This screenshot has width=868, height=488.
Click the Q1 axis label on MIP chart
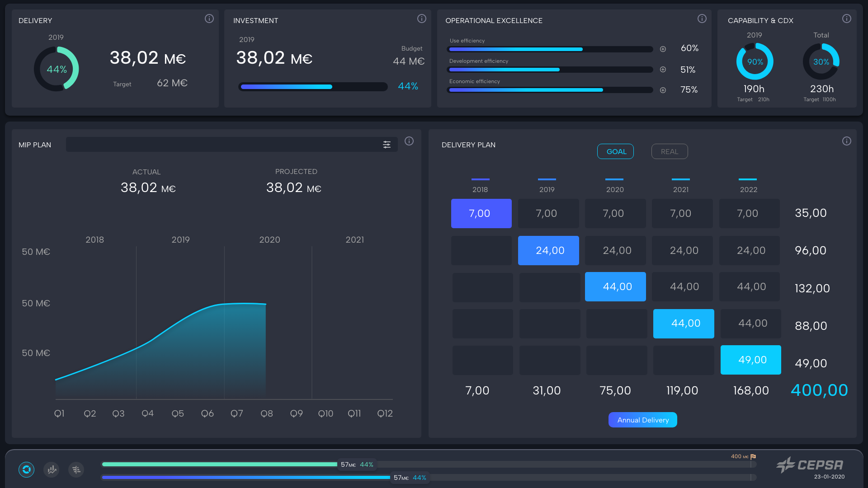(59, 413)
